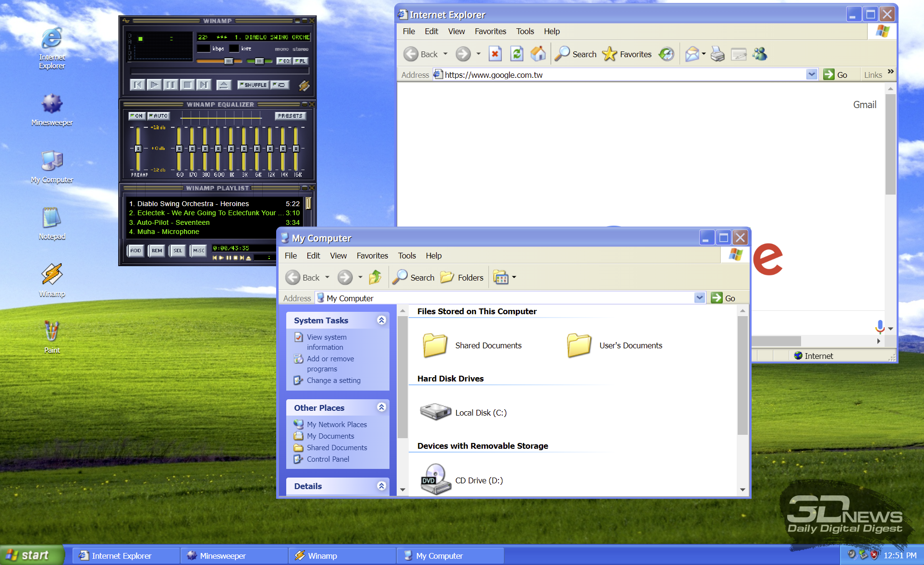This screenshot has height=565, width=924.
Task: Toggle Winamp repeat mode
Action: pyautogui.click(x=280, y=85)
